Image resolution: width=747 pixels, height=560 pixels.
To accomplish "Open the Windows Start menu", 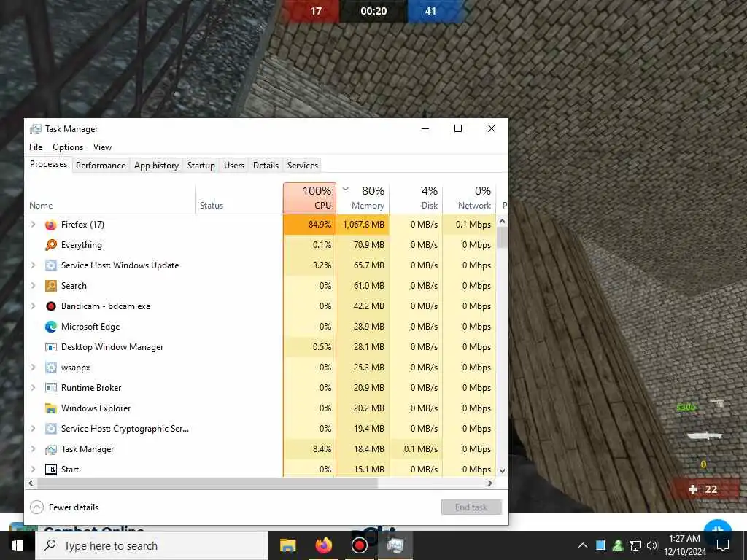I will coord(18,545).
